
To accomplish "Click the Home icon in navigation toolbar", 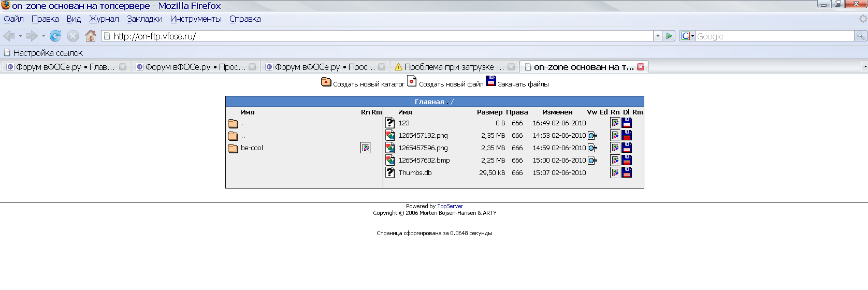I will (91, 36).
